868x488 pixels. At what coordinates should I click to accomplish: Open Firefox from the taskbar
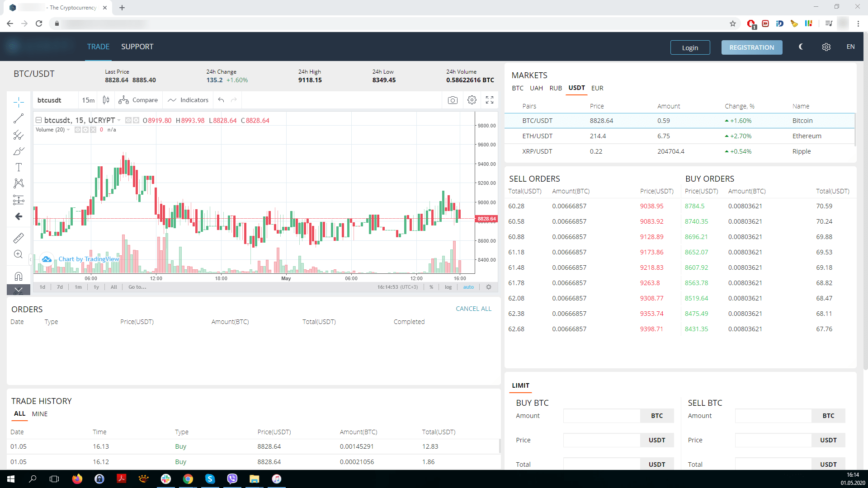77,479
